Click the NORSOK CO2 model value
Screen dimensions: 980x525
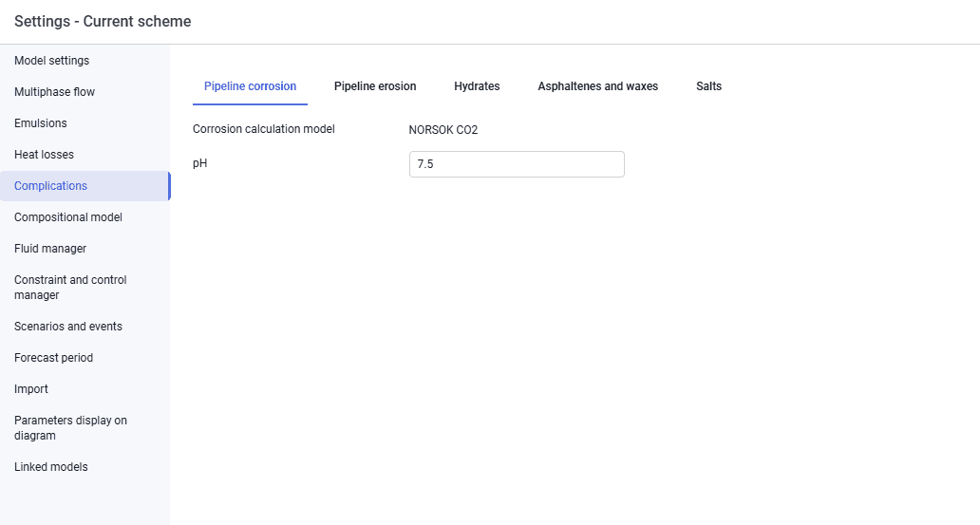pyautogui.click(x=443, y=130)
